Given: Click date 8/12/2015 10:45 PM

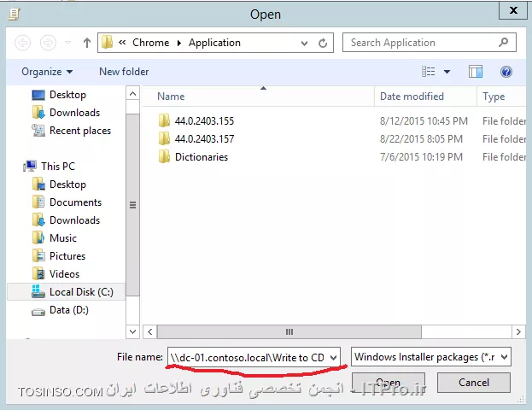Looking at the screenshot, I should click(424, 121).
